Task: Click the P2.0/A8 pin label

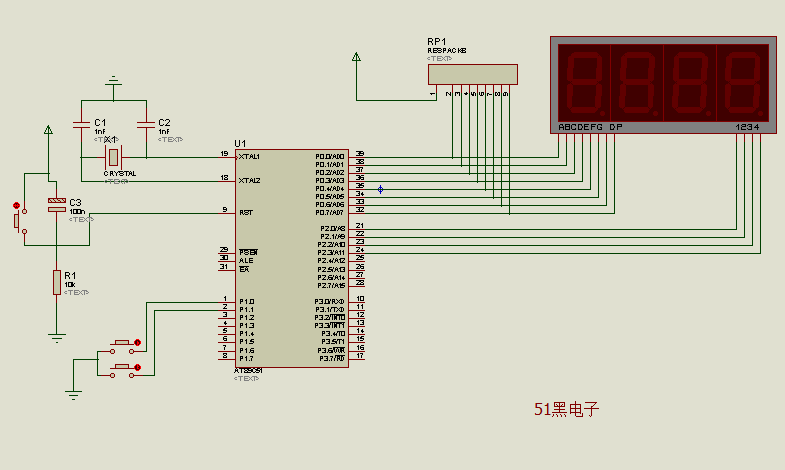Action: click(x=332, y=229)
